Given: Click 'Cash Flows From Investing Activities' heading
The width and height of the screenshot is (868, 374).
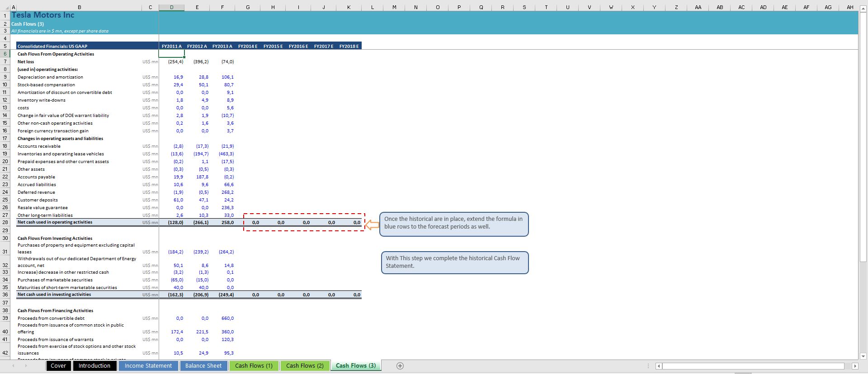Looking at the screenshot, I should pyautogui.click(x=55, y=238).
